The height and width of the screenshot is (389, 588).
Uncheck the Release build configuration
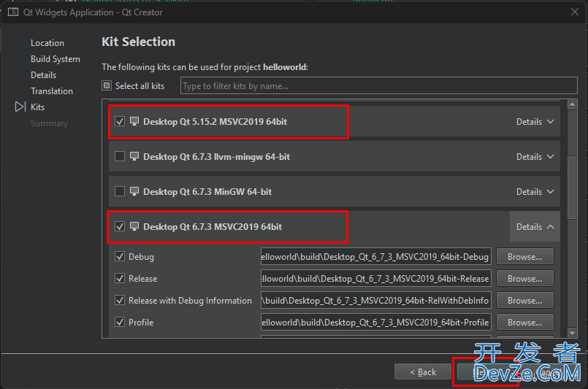tap(120, 279)
